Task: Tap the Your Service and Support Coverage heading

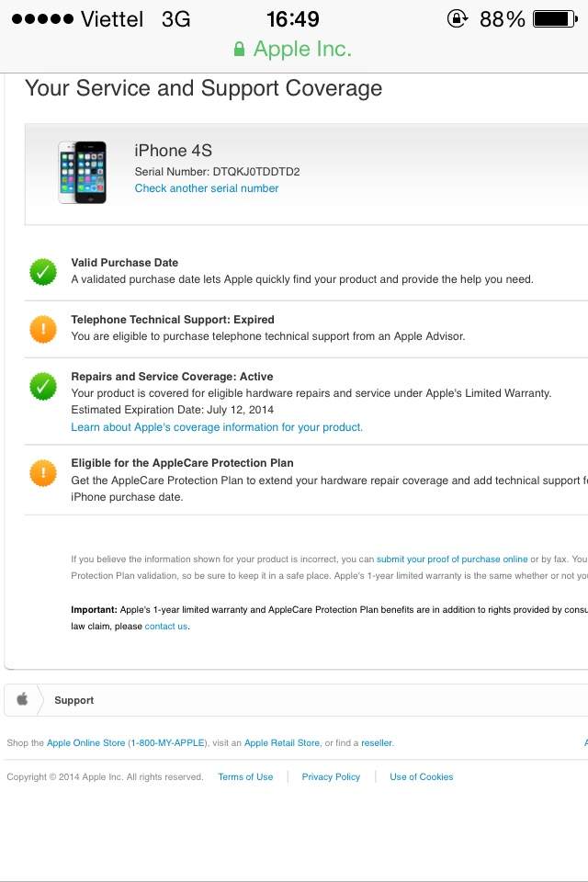Action: (204, 88)
